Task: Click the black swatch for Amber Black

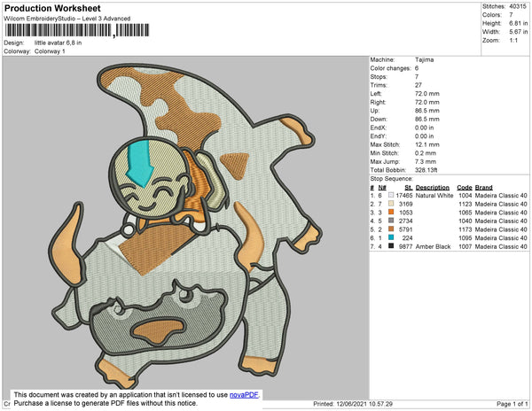Action: pyautogui.click(x=391, y=246)
